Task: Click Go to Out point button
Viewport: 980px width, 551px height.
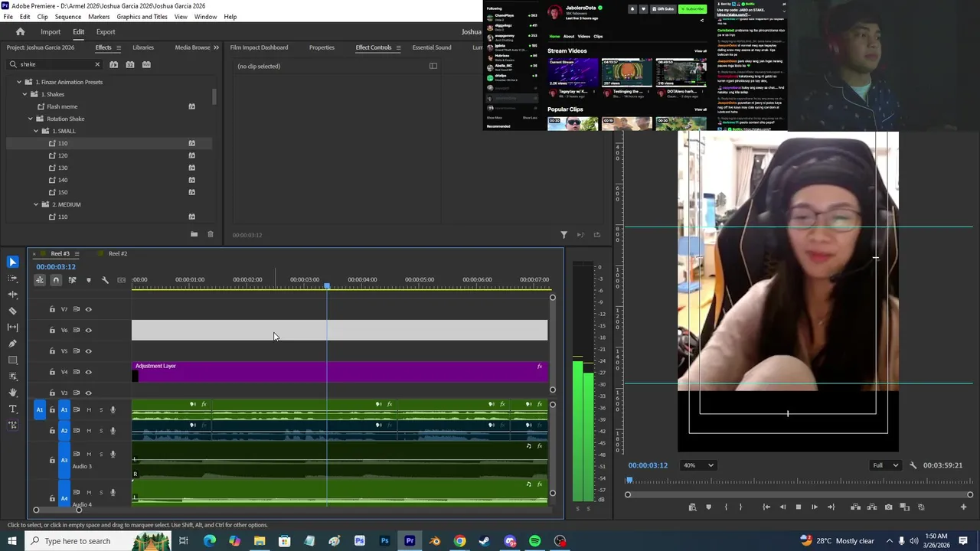Action: click(831, 507)
